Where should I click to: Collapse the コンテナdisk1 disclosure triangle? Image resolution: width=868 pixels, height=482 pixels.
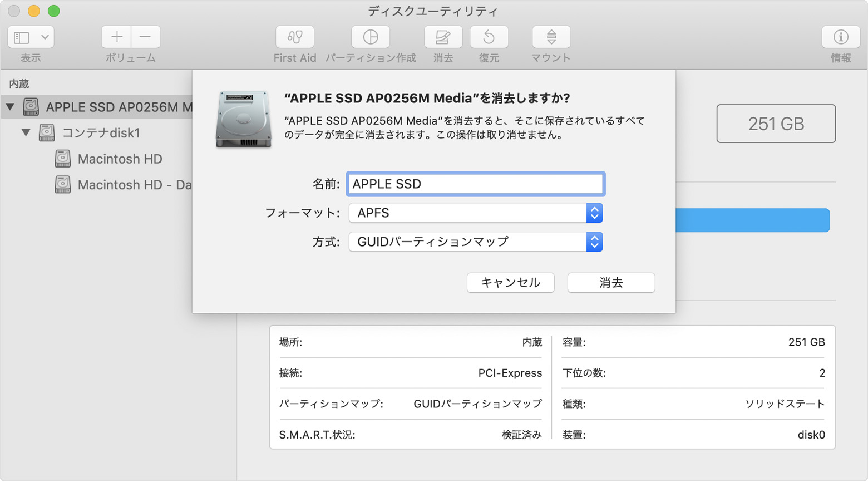click(x=26, y=132)
